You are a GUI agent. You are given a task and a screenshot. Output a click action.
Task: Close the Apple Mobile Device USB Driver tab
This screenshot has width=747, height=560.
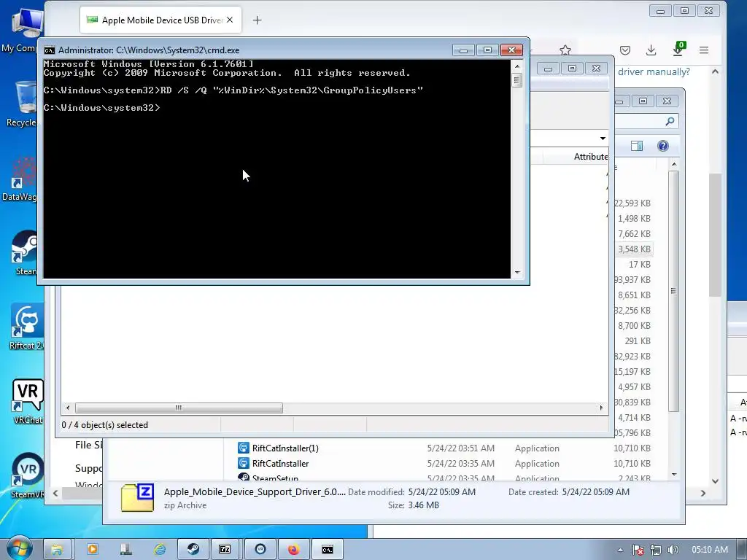click(x=230, y=20)
